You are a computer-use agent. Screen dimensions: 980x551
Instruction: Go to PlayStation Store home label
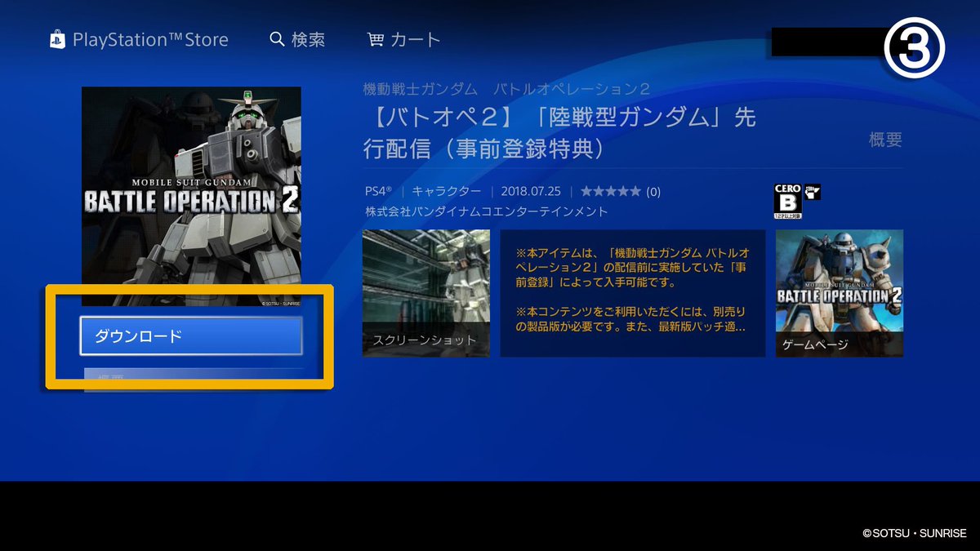[x=150, y=40]
